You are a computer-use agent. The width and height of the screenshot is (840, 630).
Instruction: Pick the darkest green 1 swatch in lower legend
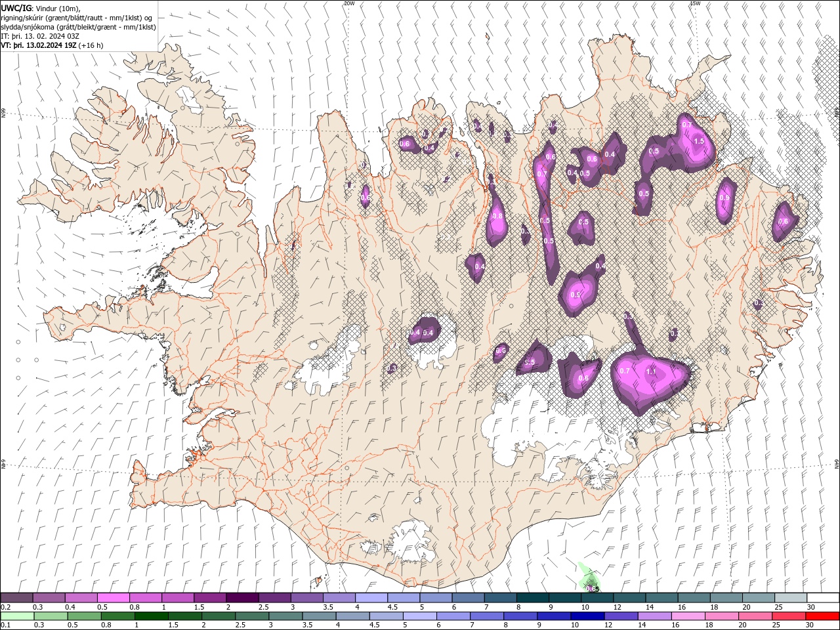coord(151,616)
